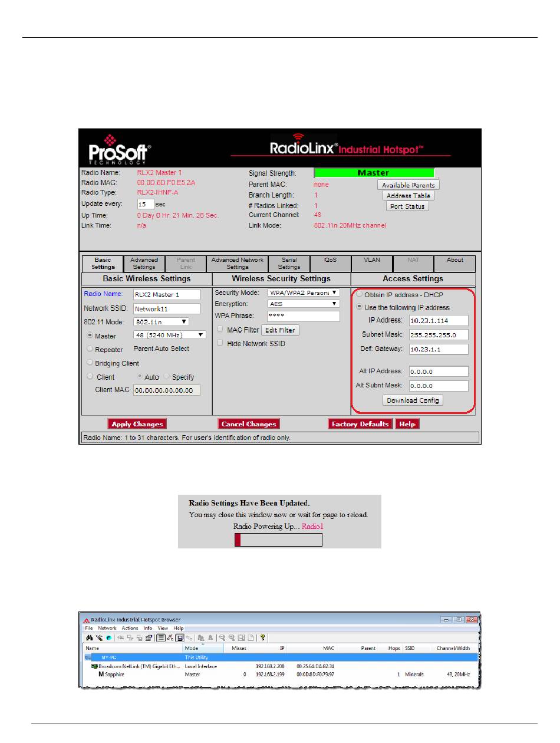Viewport: 560px width, 743px height.
Task: Click the yellow question mark toolbar icon
Action: coord(262,637)
